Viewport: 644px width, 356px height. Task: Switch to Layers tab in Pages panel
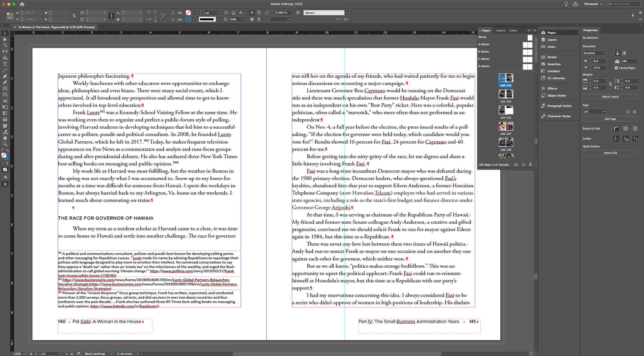click(500, 30)
